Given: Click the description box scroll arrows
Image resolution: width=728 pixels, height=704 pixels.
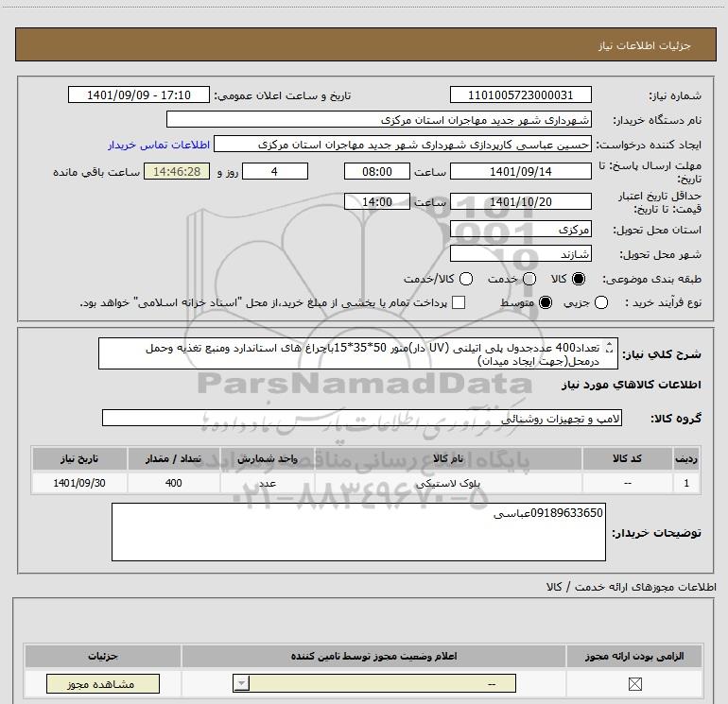Looking at the screenshot, I should [610, 348].
